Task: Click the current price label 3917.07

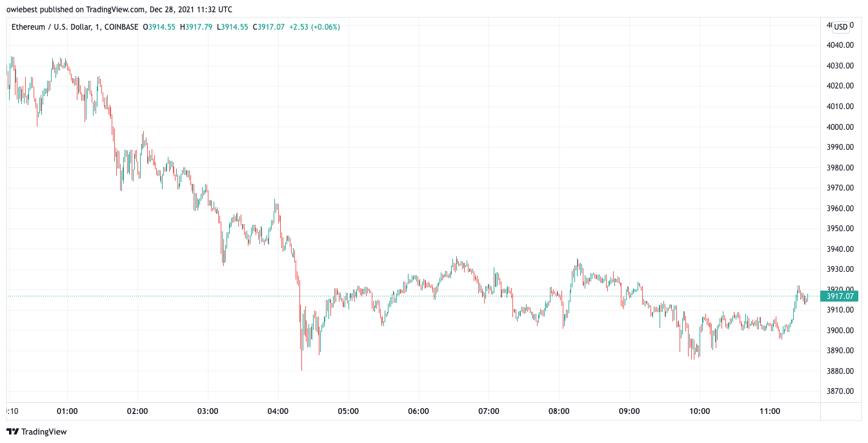Action: [x=840, y=296]
